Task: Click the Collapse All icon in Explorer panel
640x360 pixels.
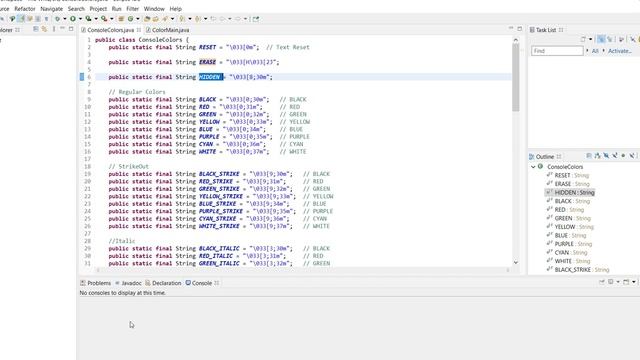Action: (x=36, y=29)
